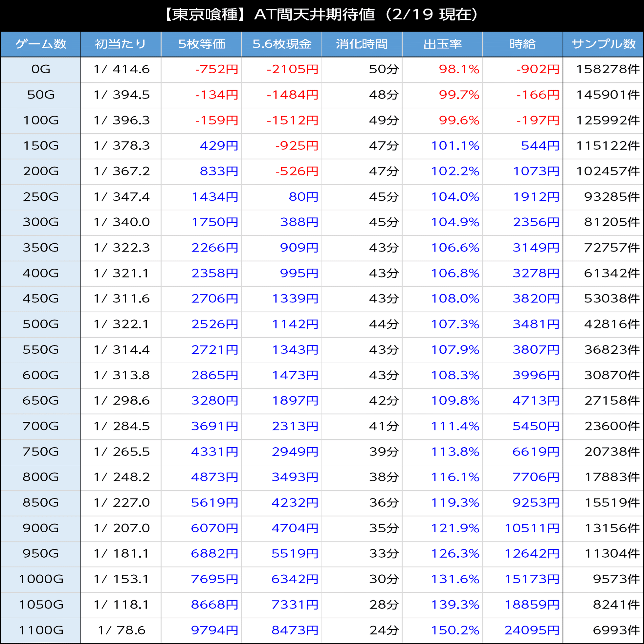Click the hourly value 1073円

click(x=536, y=171)
